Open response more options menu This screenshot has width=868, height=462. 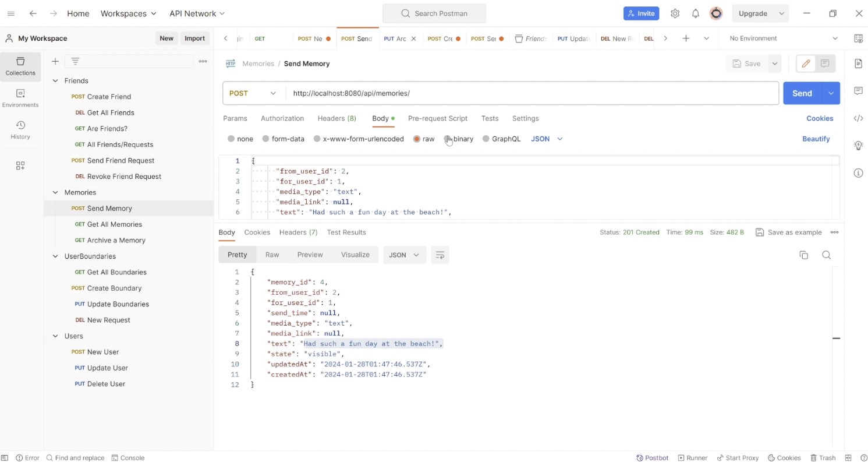[x=834, y=232]
